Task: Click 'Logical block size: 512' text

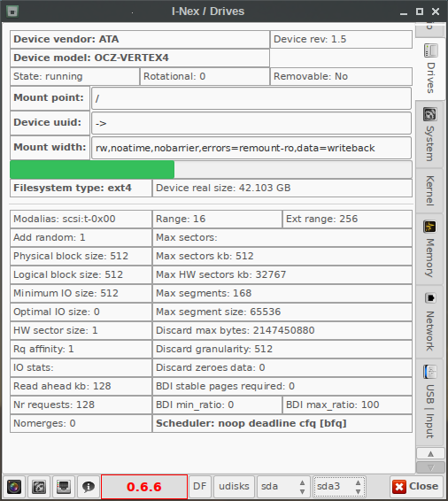Action: click(68, 274)
